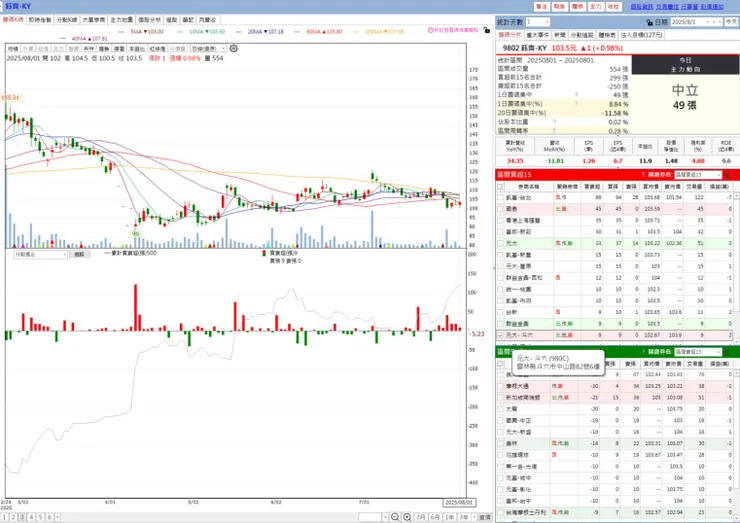Toggle select-all checkbox in buy table header

500,186
